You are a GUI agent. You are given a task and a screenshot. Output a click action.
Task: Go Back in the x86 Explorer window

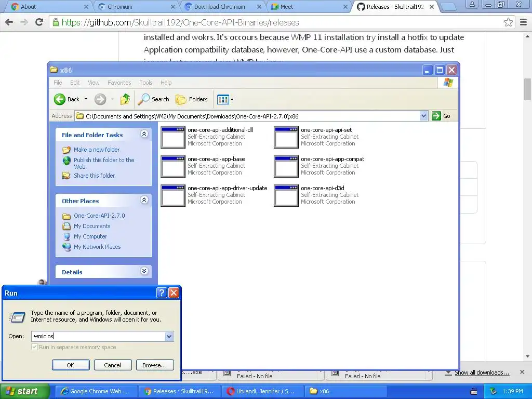[x=67, y=99]
